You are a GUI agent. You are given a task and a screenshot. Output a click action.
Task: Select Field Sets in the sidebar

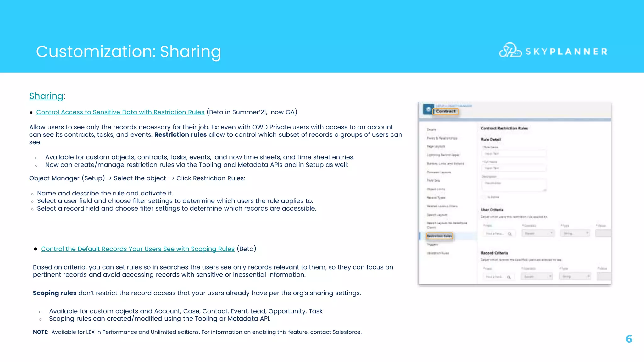click(x=433, y=180)
